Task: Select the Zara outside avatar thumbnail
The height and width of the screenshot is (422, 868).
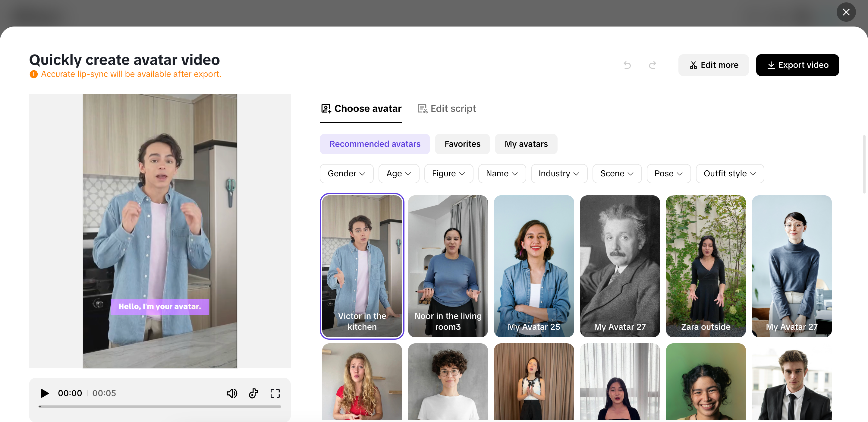Action: pyautogui.click(x=706, y=266)
